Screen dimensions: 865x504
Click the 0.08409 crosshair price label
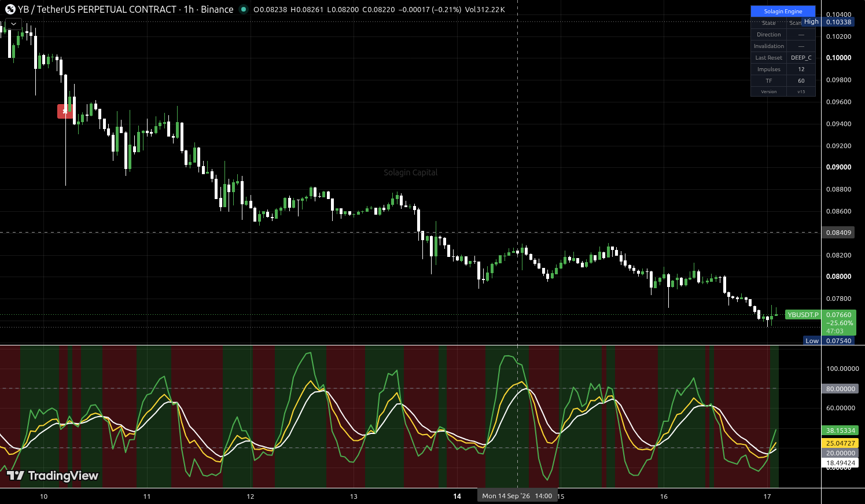click(x=838, y=233)
